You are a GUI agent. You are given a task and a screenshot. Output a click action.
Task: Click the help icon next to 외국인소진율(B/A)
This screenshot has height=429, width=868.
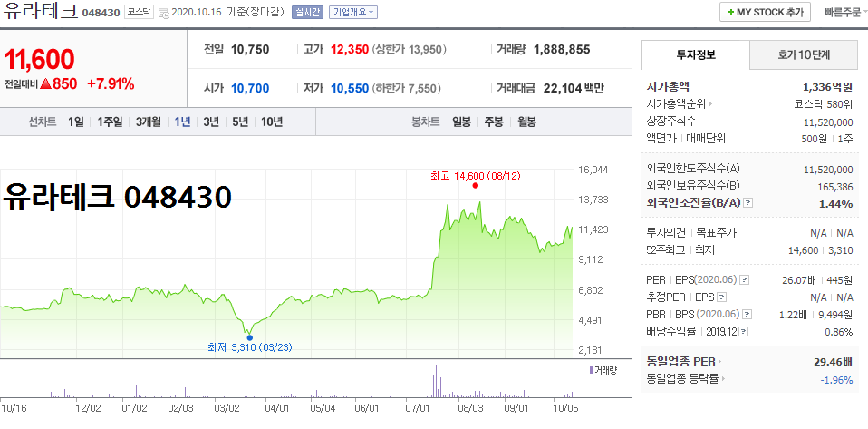[747, 203]
